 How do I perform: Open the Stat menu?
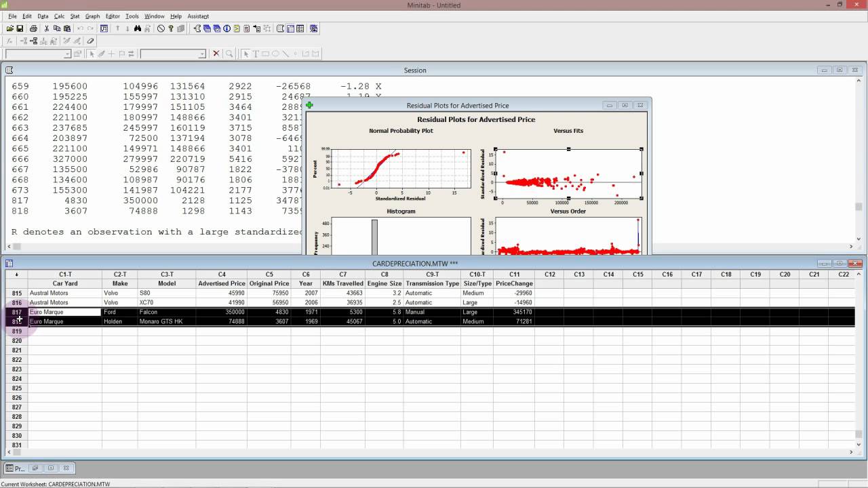tap(75, 16)
